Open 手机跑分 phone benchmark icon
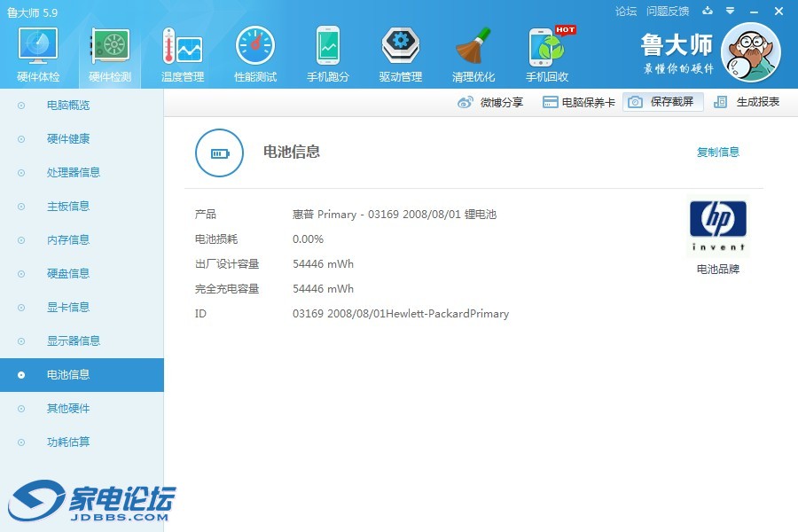The height and width of the screenshot is (532, 798). click(328, 53)
